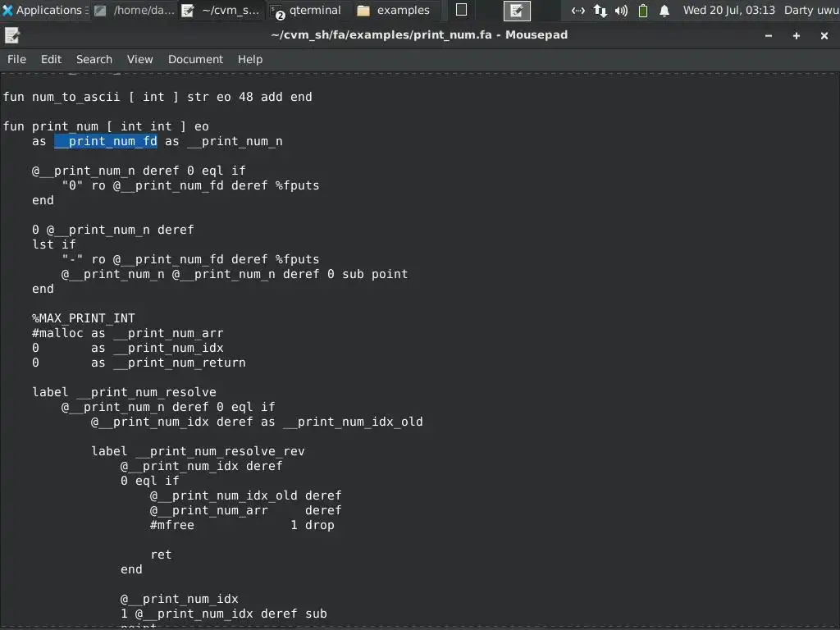This screenshot has width=840, height=630.
Task: Click '1 @__print_num_idx deref sub' line
Action: point(223,614)
